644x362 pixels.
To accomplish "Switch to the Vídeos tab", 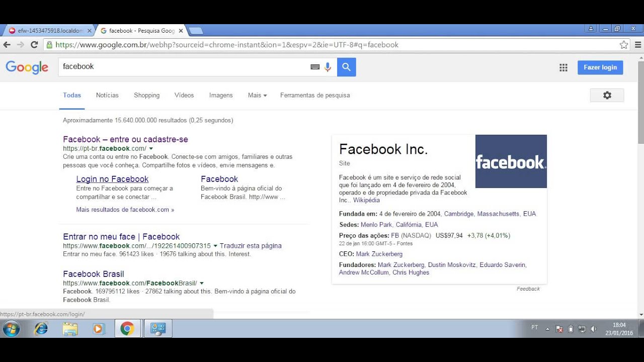I will click(x=184, y=95).
